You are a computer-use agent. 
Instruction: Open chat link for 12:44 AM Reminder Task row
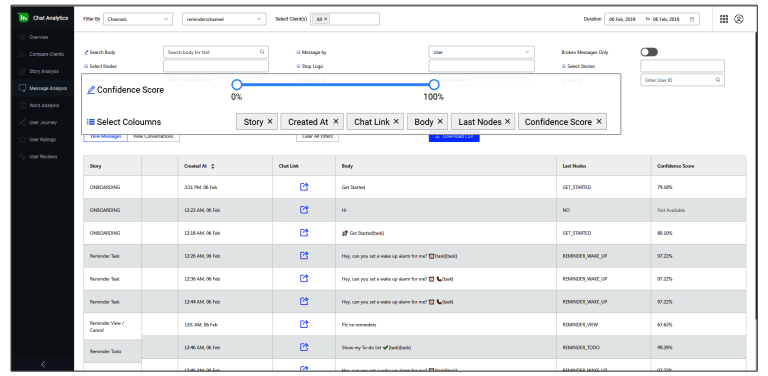pyautogui.click(x=304, y=301)
